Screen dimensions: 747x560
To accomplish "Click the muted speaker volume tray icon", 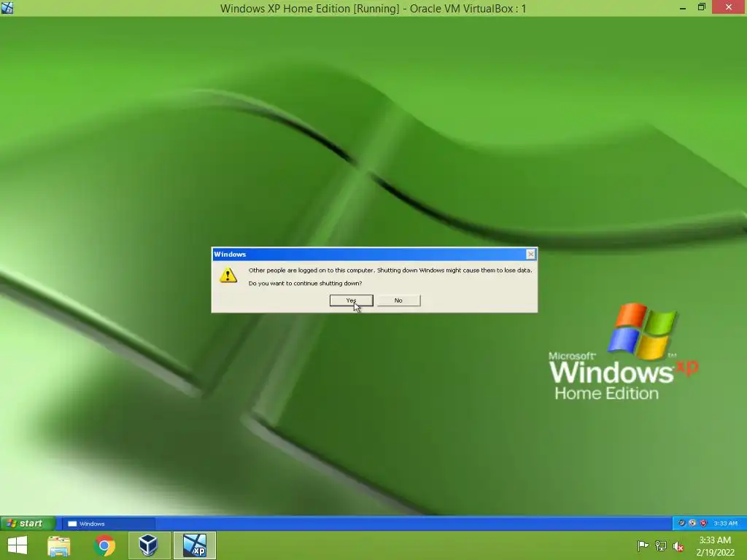I will coord(678,546).
